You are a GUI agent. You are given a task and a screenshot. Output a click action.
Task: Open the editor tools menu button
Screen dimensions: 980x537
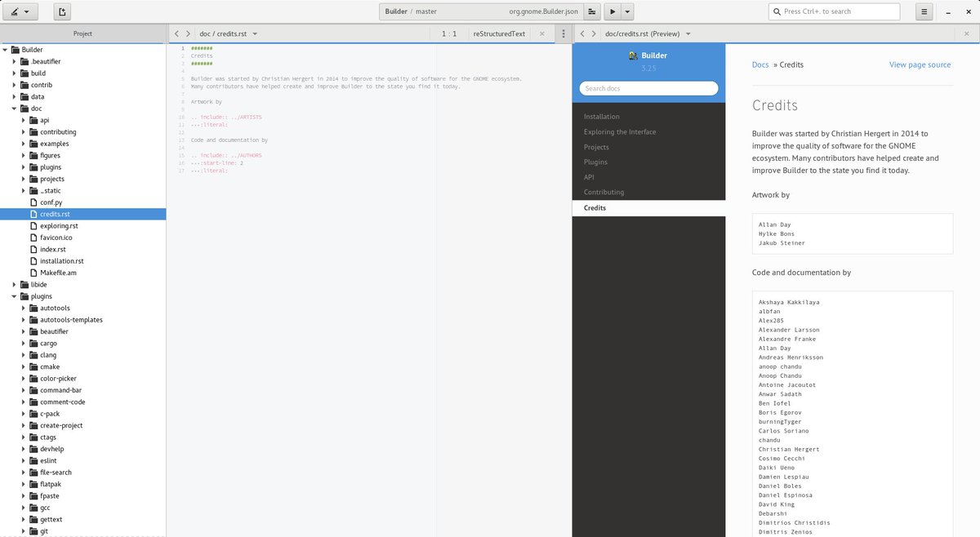[x=20, y=11]
